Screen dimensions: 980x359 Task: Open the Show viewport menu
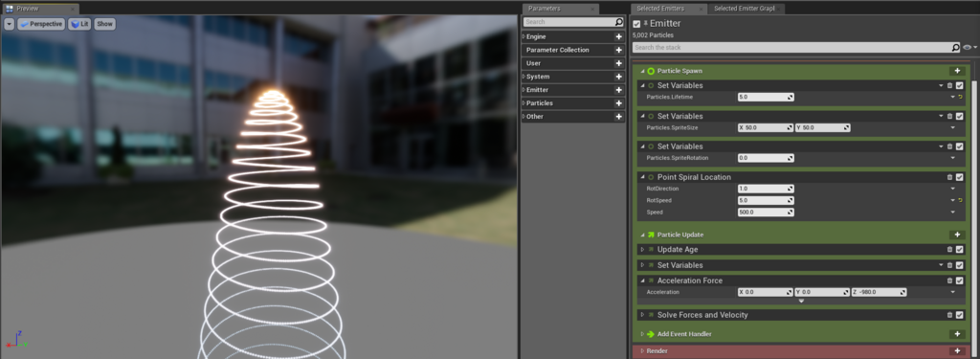click(105, 24)
